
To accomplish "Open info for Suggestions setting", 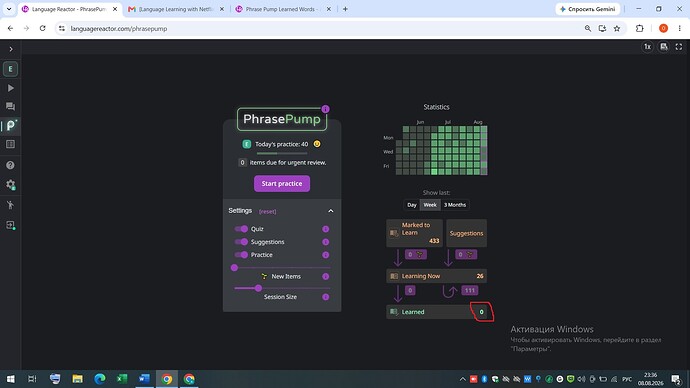I will pyautogui.click(x=326, y=242).
